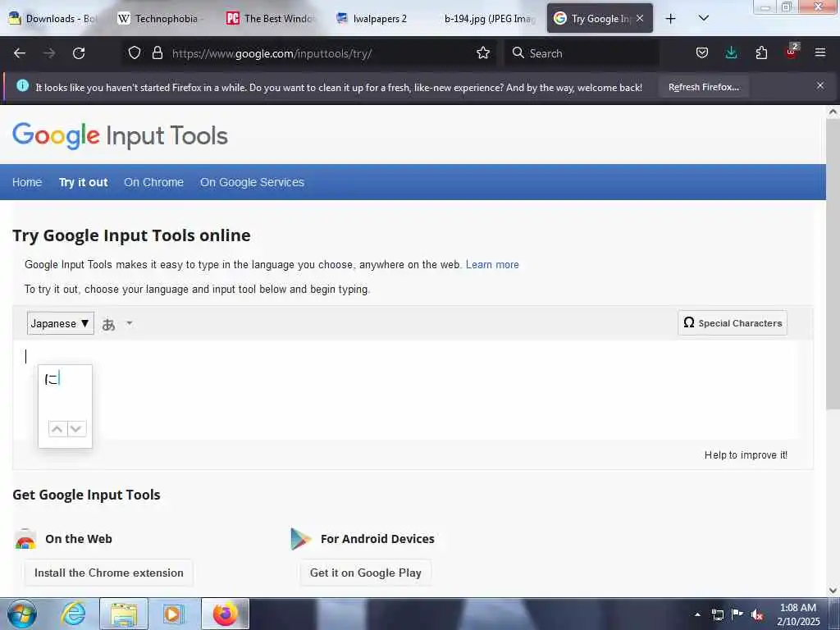840x630 pixels.
Task: Open the extensions puzzle icon
Action: (761, 52)
